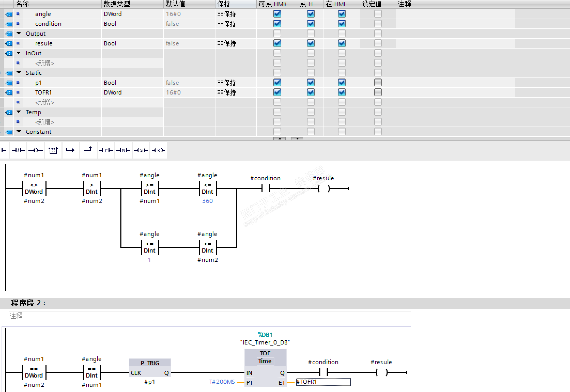
Task: Collapse the Temp section
Action: click(x=19, y=112)
